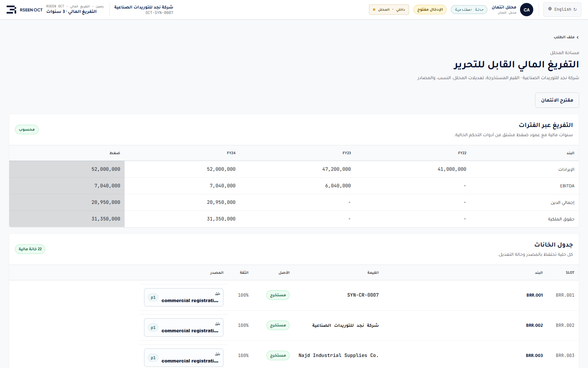Click the الإيرادات row label
The width and height of the screenshot is (588, 368).
tap(566, 169)
